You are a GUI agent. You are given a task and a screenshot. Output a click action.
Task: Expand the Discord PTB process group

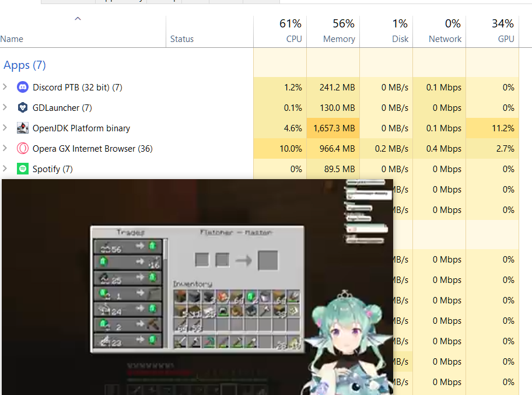tap(5, 87)
